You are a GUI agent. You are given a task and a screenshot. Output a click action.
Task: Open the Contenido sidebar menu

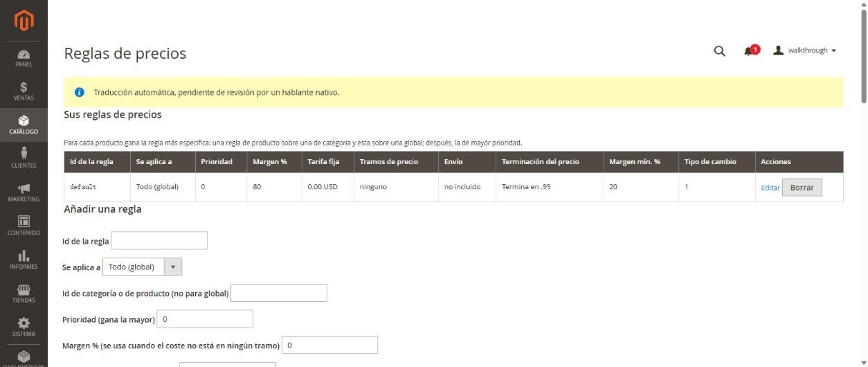(x=24, y=226)
